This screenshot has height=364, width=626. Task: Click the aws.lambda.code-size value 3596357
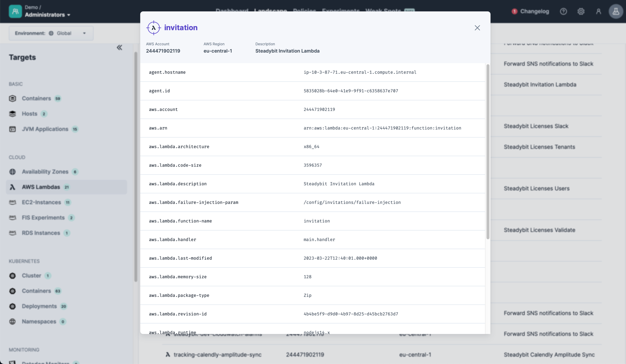pos(313,165)
